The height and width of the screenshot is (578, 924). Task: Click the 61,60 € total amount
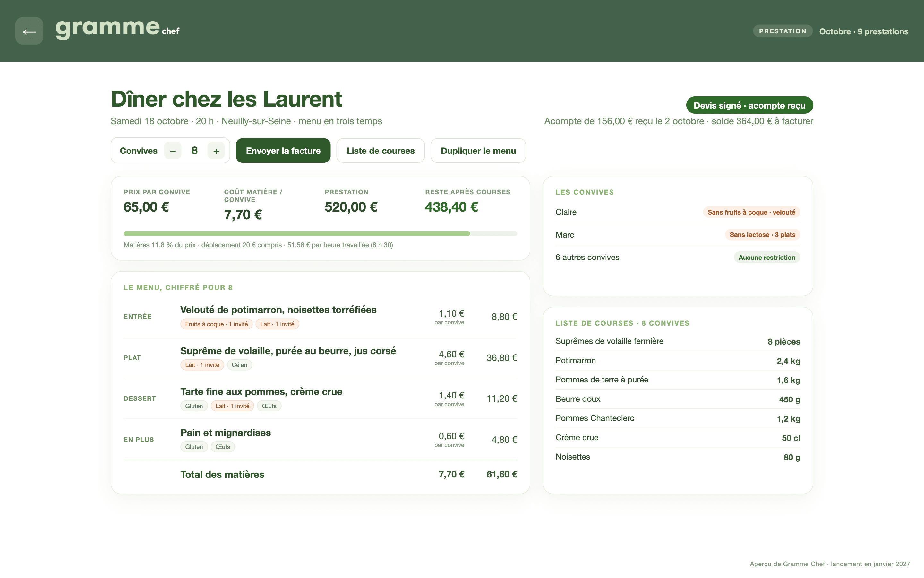pos(502,474)
